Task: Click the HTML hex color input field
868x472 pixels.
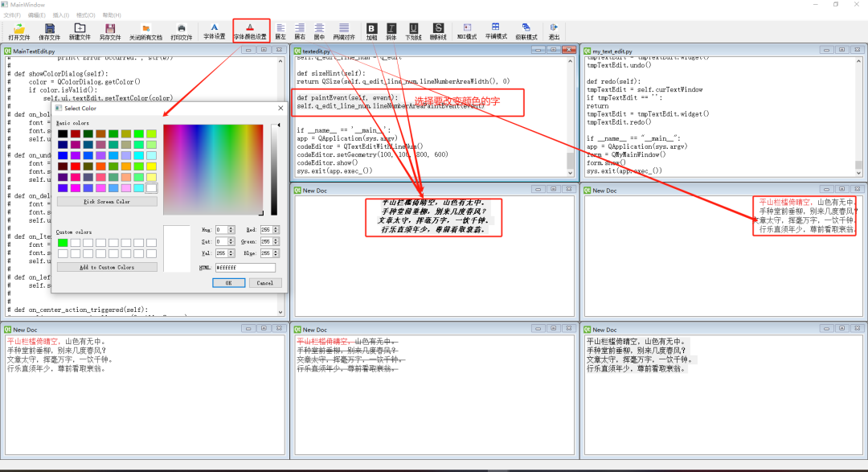Action: (x=245, y=268)
